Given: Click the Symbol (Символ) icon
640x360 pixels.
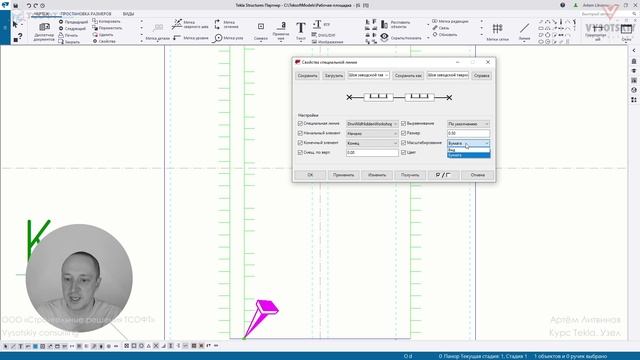Looking at the screenshot, I should tap(261, 27).
